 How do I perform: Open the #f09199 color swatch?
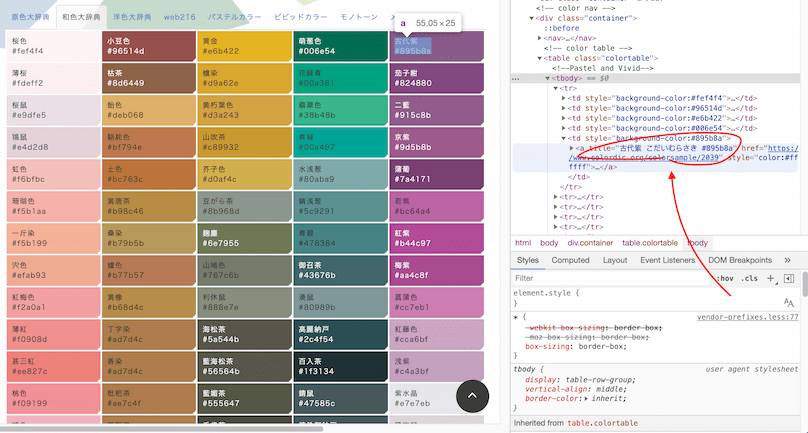pos(53,398)
